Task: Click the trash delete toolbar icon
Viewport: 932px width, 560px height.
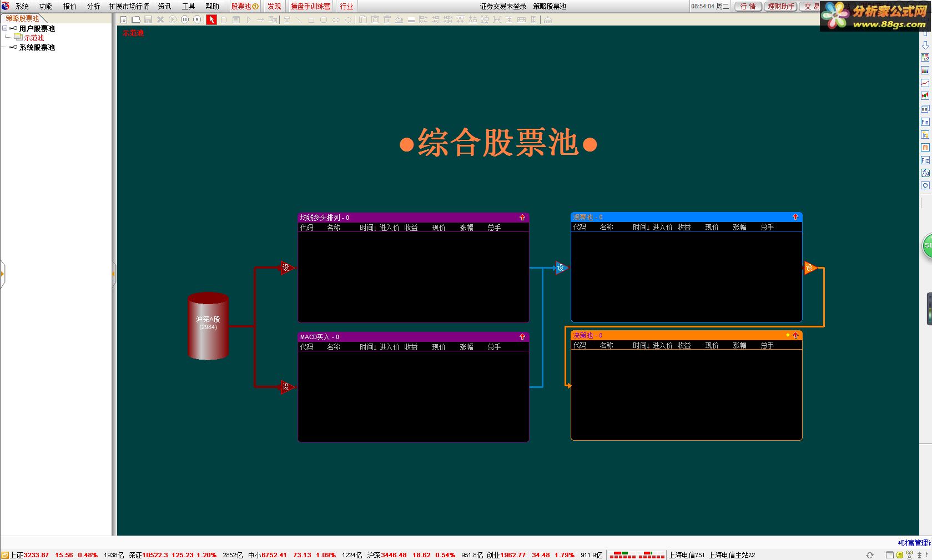Action: [387, 19]
